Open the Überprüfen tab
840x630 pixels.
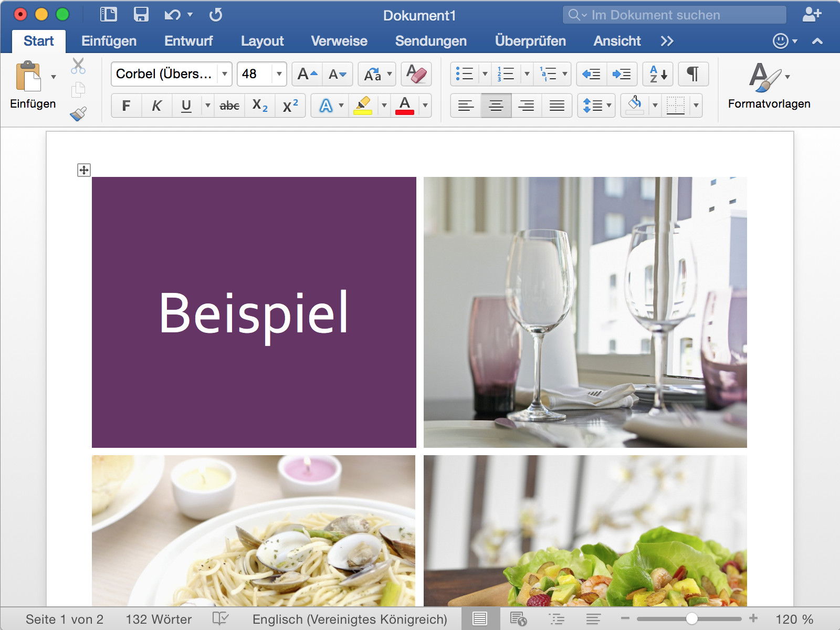point(530,41)
